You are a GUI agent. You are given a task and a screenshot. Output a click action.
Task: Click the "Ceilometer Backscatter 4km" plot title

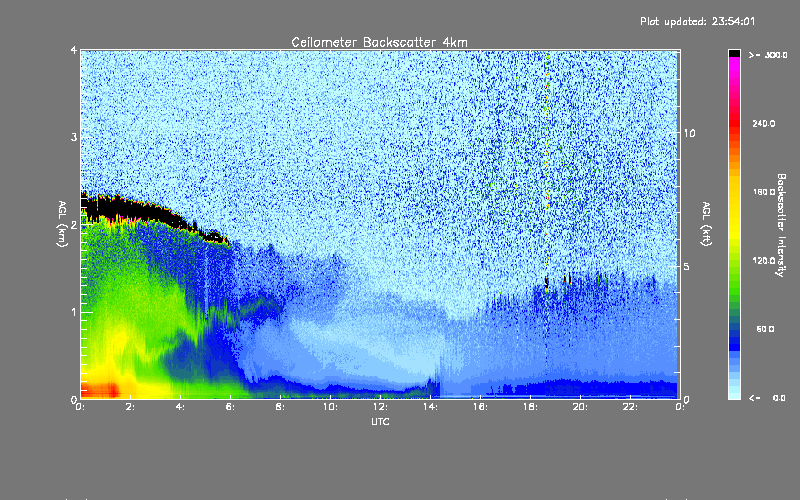point(379,42)
